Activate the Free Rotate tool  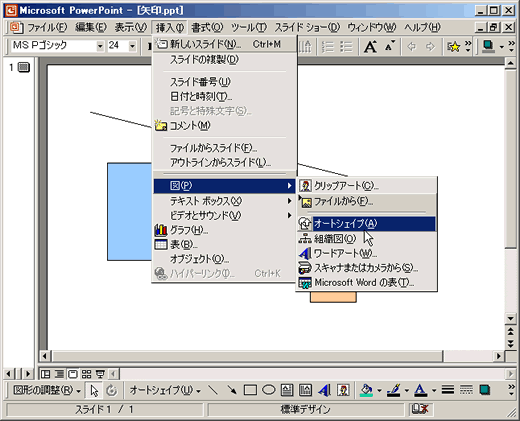coord(112,390)
